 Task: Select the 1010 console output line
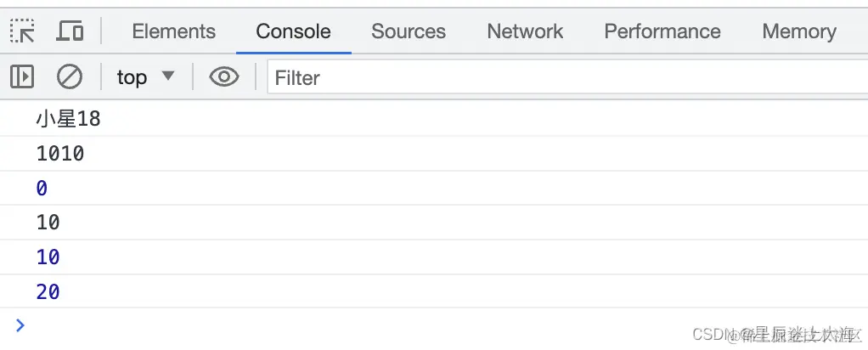pos(60,154)
